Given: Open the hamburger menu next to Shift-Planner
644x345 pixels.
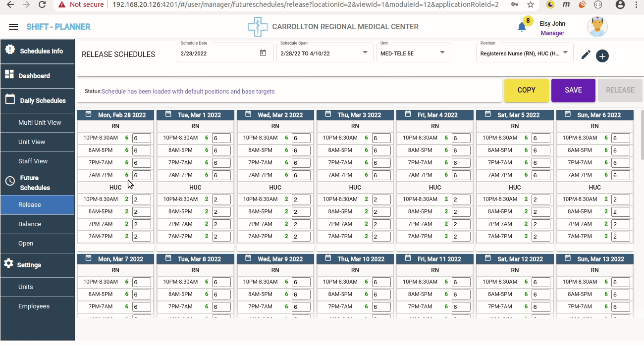Looking at the screenshot, I should tap(13, 27).
